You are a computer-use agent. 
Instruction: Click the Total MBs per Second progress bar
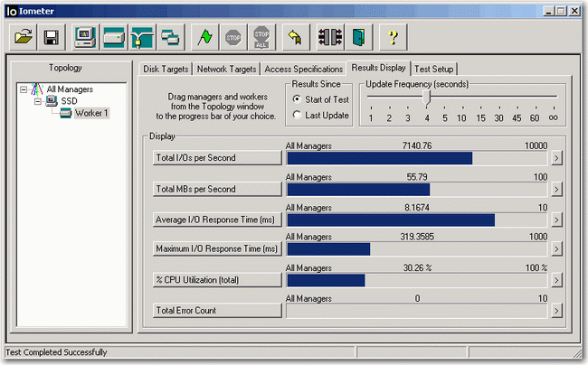coord(417,190)
